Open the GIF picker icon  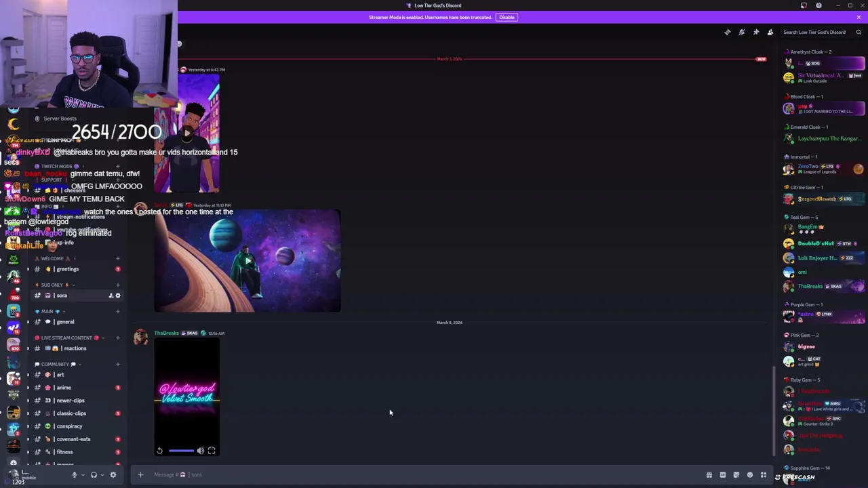click(722, 475)
